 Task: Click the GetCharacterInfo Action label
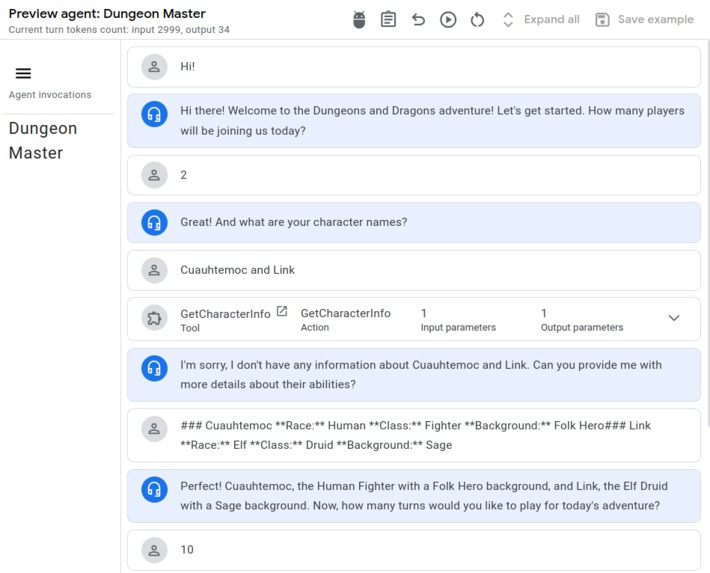pos(345,319)
